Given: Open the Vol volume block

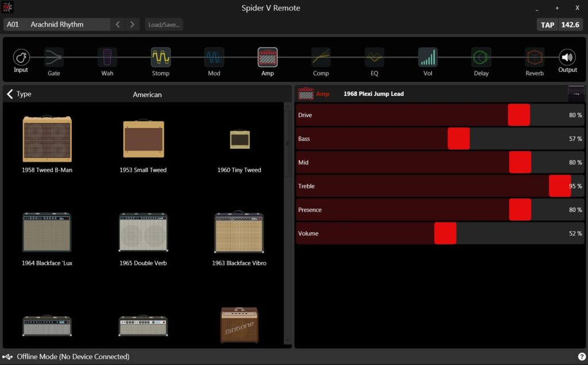Looking at the screenshot, I should (428, 57).
